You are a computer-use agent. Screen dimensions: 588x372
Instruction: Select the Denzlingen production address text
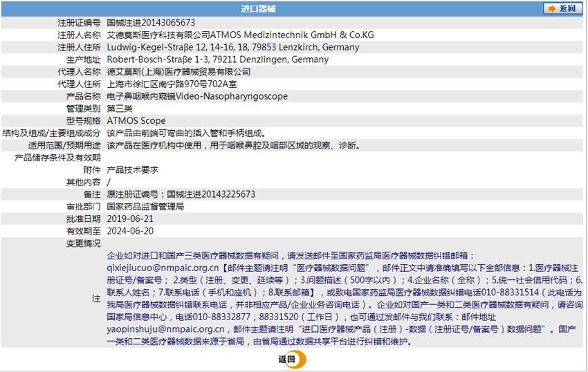(x=217, y=59)
